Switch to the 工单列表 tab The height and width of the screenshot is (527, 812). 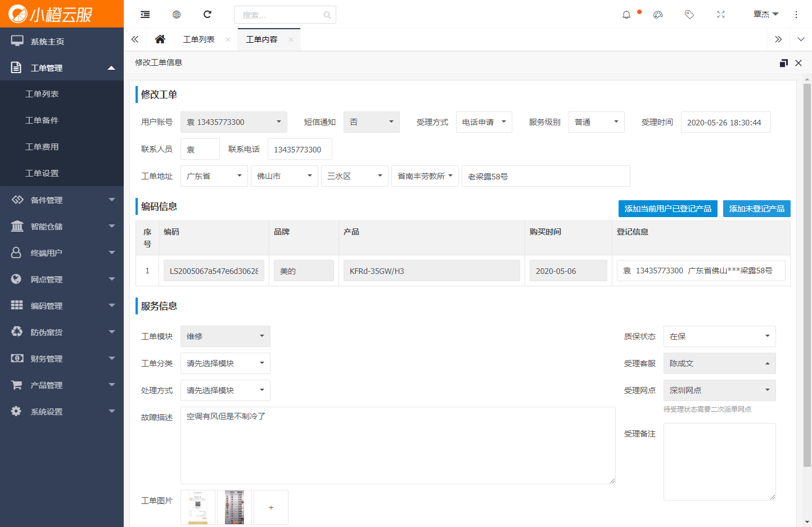[199, 39]
